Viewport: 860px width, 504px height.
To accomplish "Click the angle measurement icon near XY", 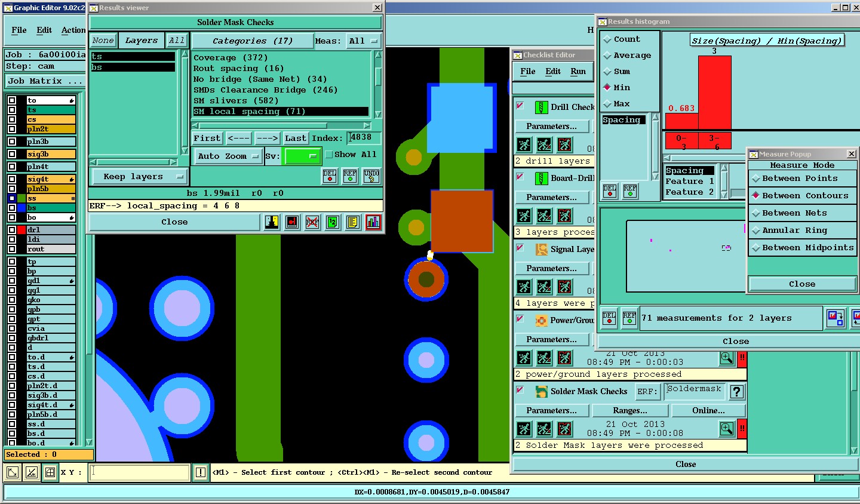I will click(32, 472).
